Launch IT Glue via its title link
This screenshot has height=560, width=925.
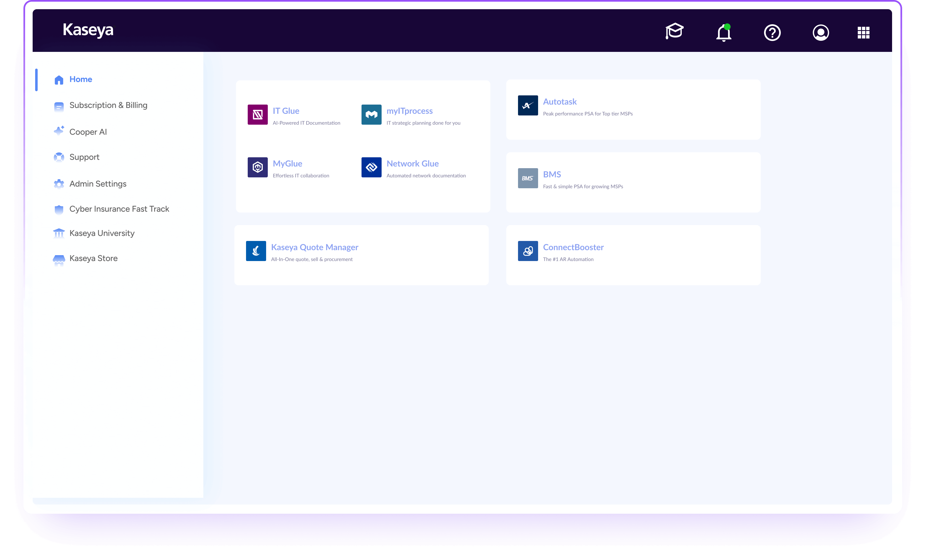[286, 111]
